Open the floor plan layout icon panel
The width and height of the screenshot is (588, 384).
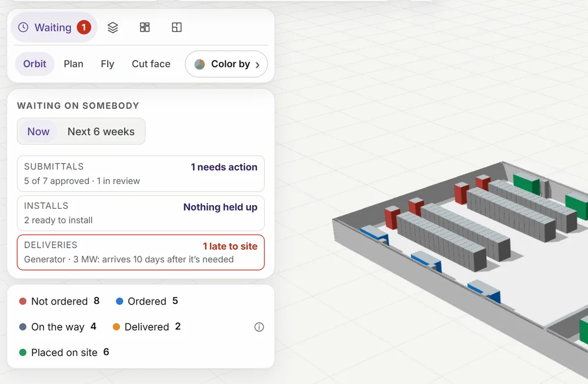(x=176, y=28)
